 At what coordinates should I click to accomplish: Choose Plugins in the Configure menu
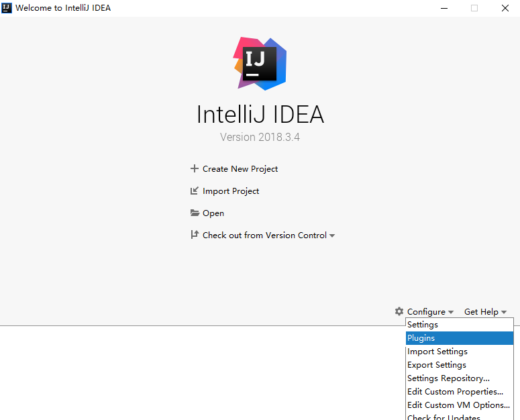pos(460,338)
